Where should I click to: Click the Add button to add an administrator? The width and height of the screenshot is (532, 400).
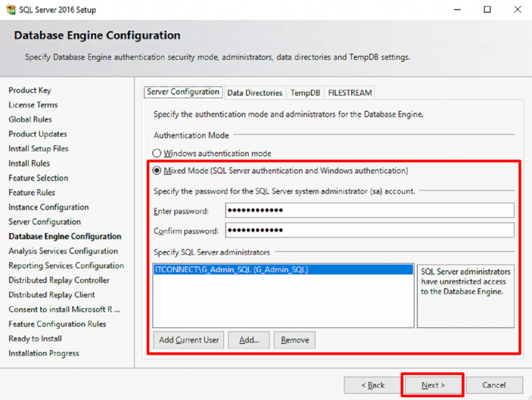(249, 339)
